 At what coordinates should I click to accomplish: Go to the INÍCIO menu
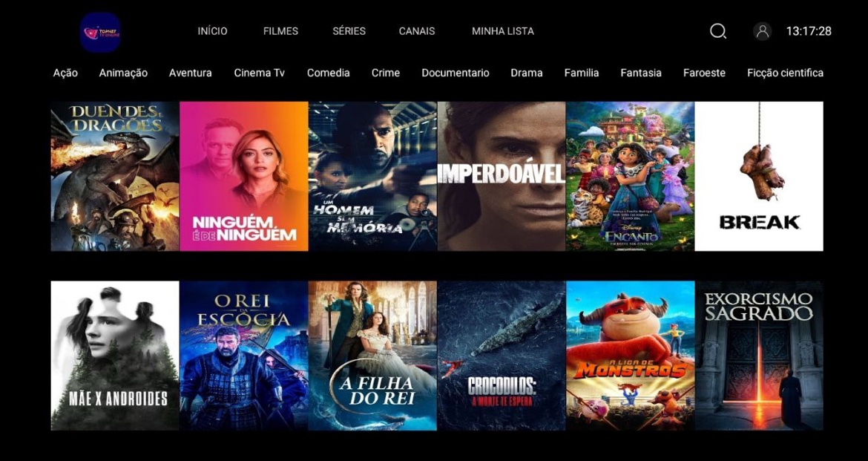[x=213, y=31]
